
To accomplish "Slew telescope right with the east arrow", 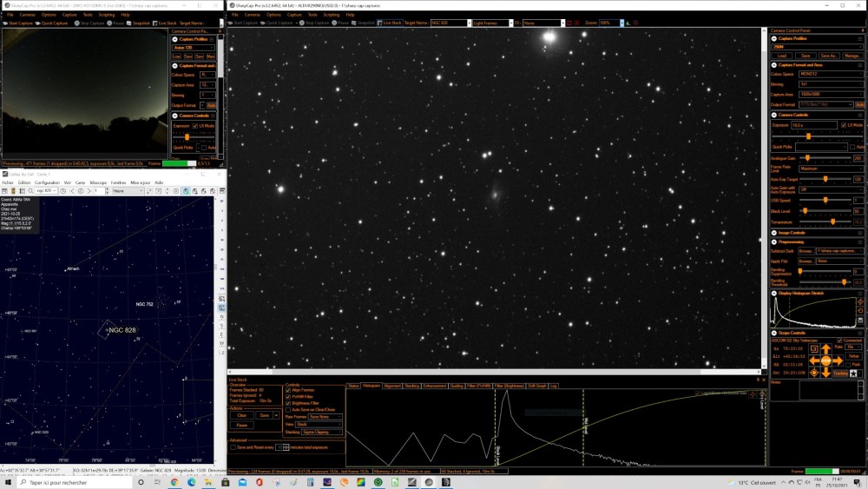I will [x=837, y=360].
